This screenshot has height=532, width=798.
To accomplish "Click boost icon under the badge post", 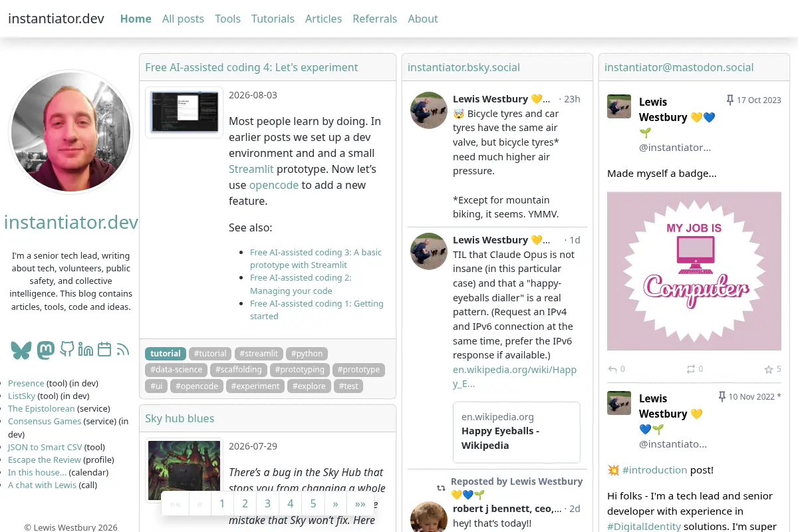I will (x=691, y=369).
